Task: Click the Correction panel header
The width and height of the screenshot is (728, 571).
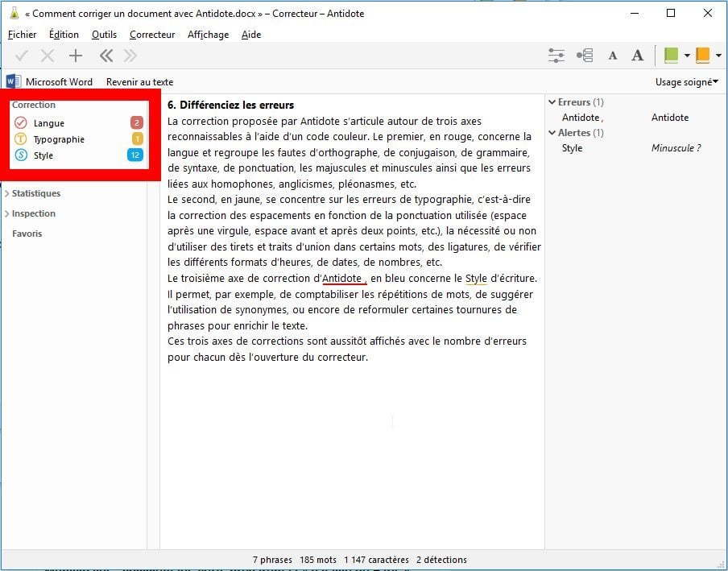Action: tap(34, 105)
